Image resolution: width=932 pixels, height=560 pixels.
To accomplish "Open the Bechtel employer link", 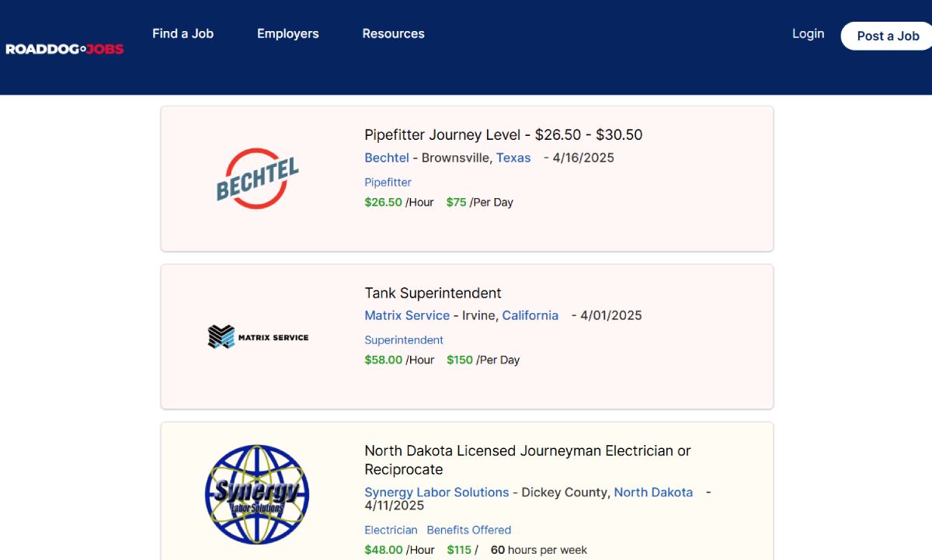I will pos(387,158).
